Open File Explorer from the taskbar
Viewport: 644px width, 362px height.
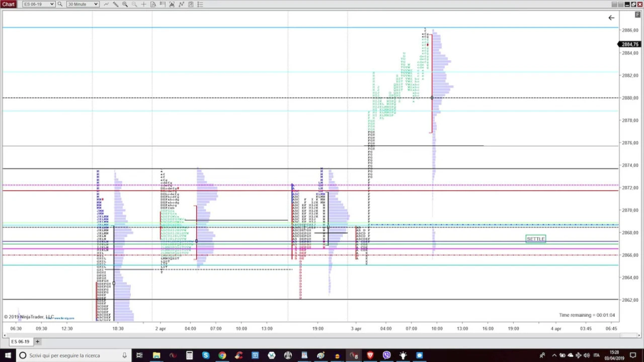156,355
